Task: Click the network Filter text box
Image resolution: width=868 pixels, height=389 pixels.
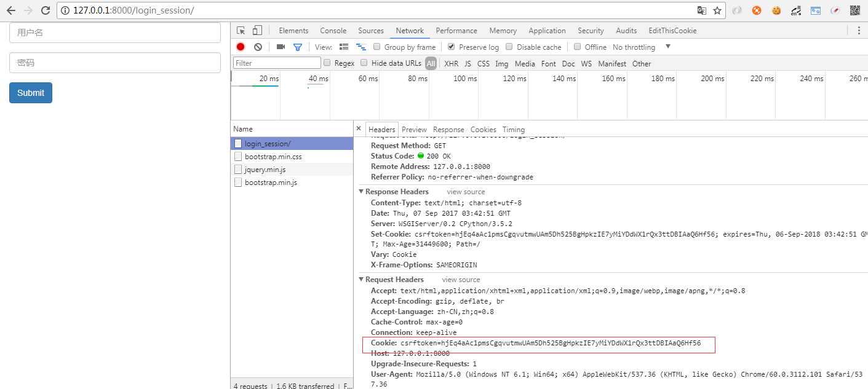Action: click(277, 63)
